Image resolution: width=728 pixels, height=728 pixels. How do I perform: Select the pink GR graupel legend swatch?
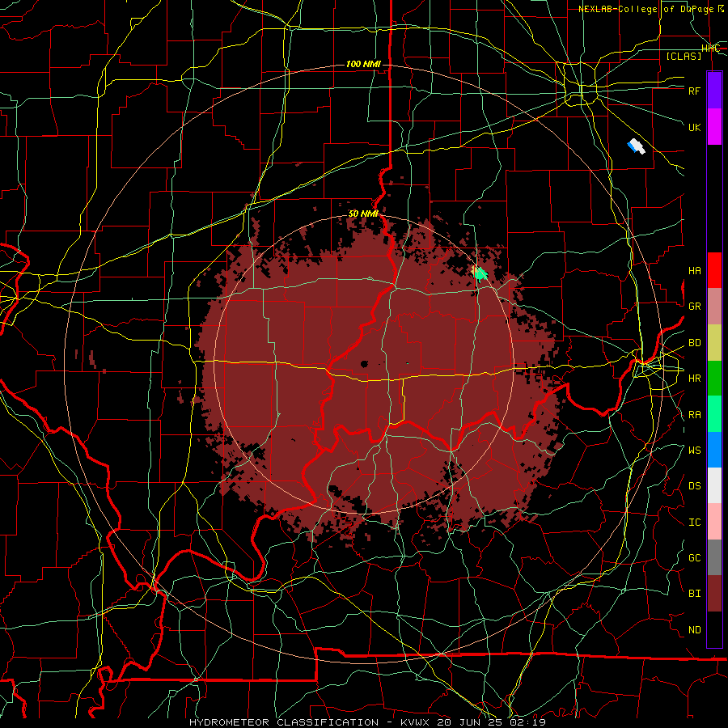coord(714,307)
